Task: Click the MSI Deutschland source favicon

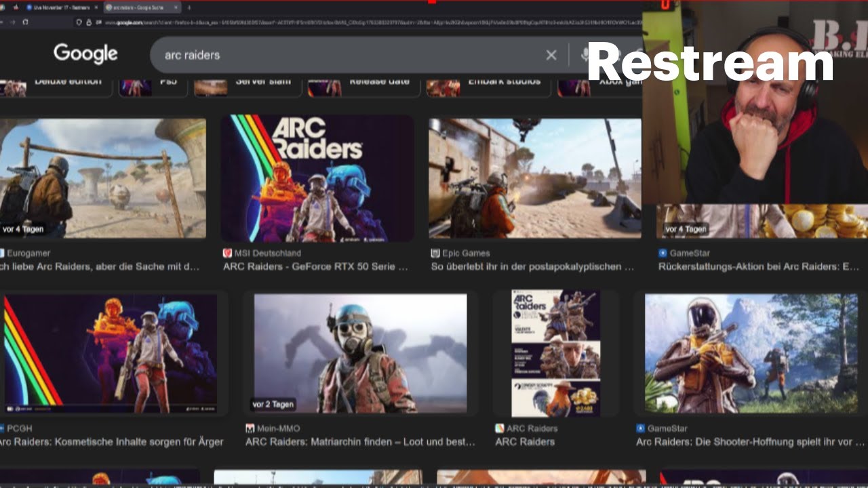Action: point(227,253)
